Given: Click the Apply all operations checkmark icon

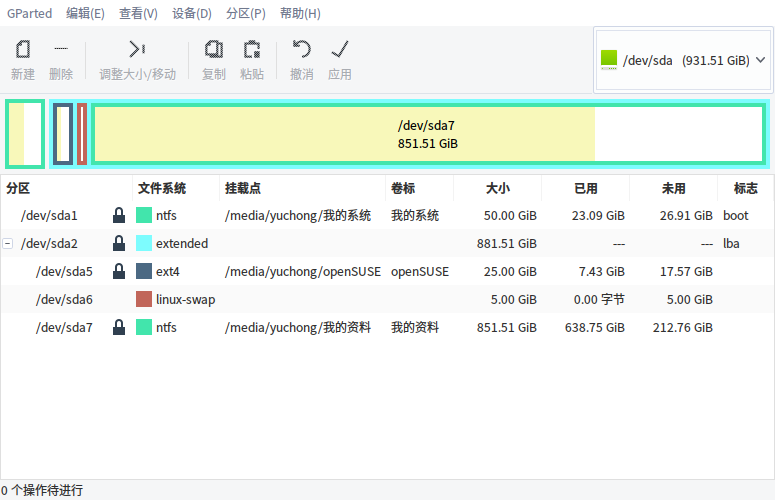Looking at the screenshot, I should tap(340, 49).
